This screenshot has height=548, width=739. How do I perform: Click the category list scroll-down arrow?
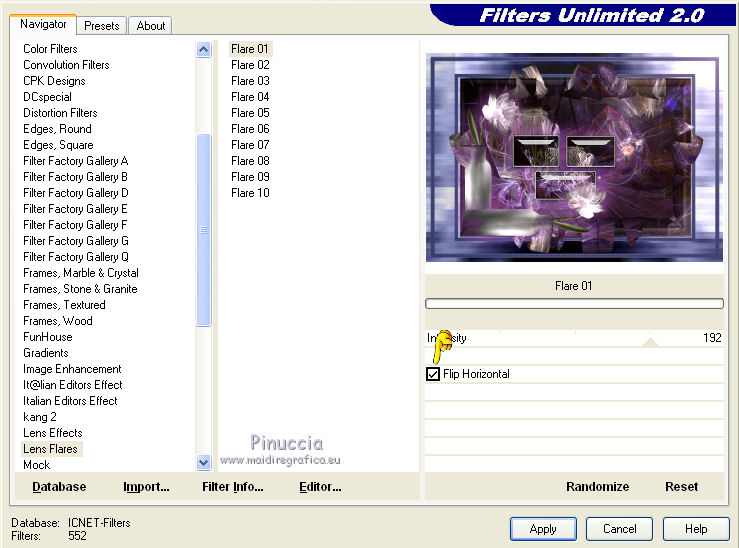[x=204, y=462]
